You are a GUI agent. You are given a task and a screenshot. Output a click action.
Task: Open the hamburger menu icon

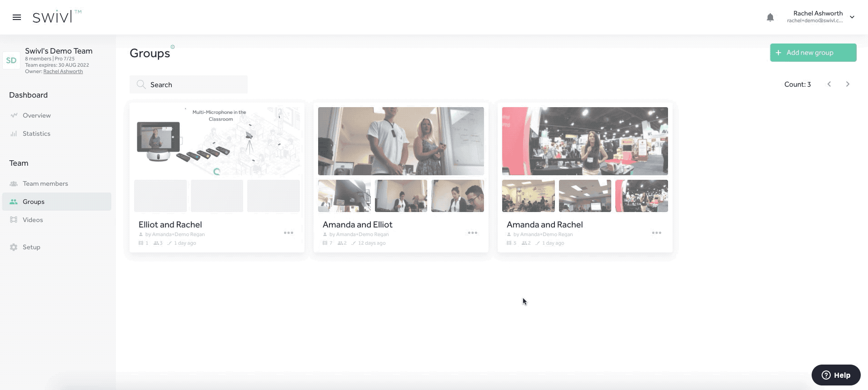pos(17,17)
